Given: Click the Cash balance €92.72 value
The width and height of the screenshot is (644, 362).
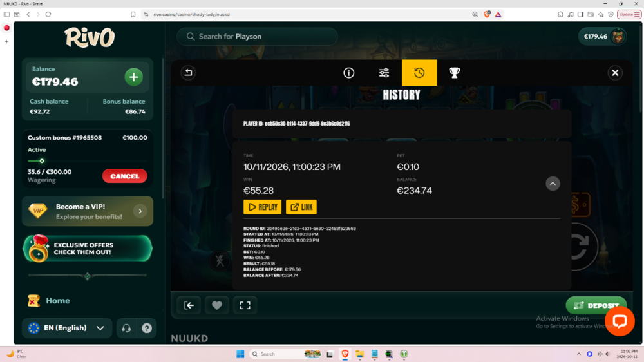Looking at the screenshot, I should [39, 111].
